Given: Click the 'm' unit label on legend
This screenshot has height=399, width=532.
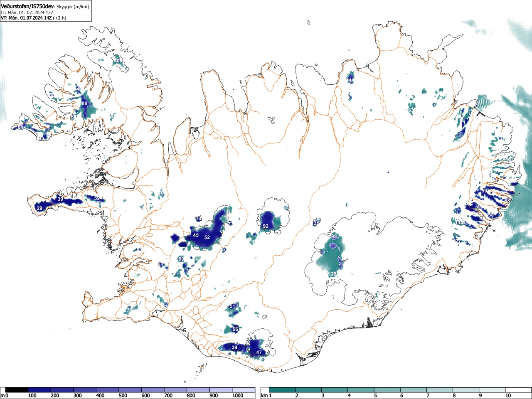Looking at the screenshot, I should point(3,396).
